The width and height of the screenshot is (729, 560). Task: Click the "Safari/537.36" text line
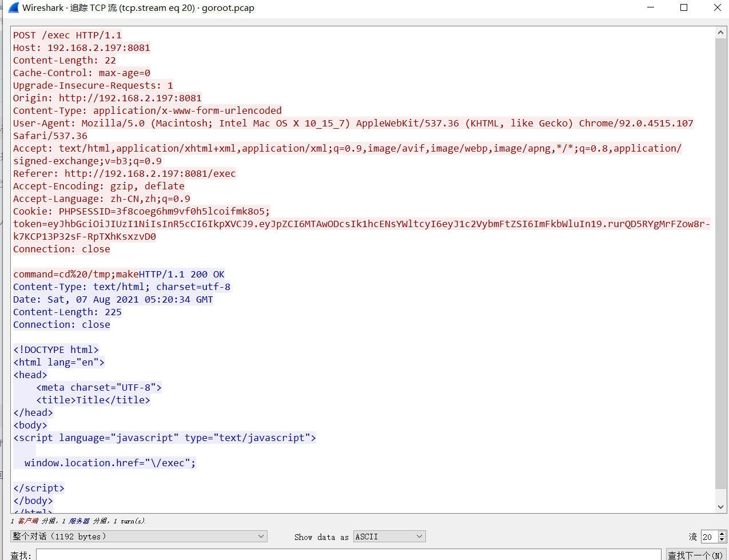[50, 136]
